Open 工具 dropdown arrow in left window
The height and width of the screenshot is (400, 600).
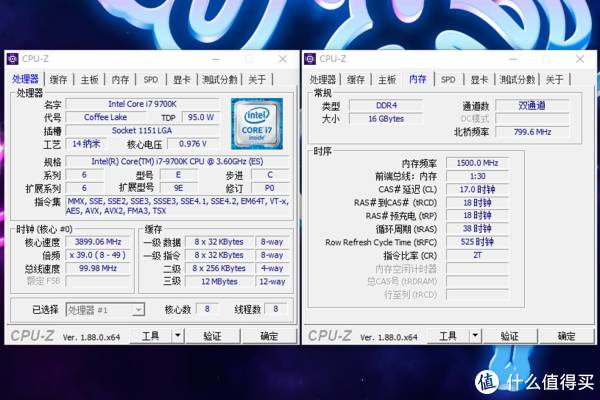[178, 336]
